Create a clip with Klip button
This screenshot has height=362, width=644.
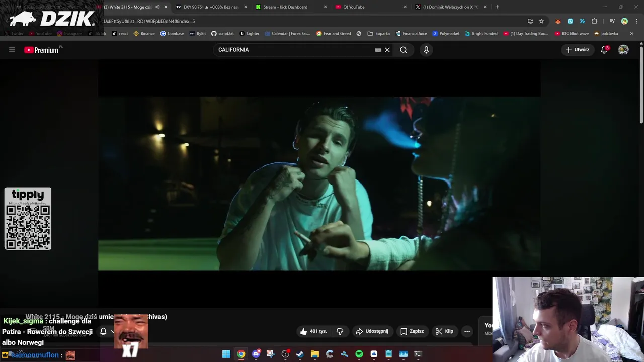click(x=444, y=331)
